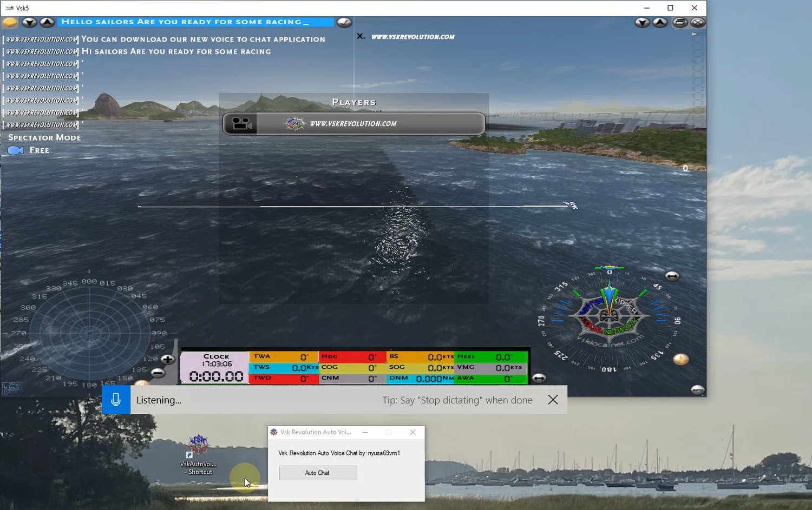Click the orange compass arrow button

click(680, 359)
